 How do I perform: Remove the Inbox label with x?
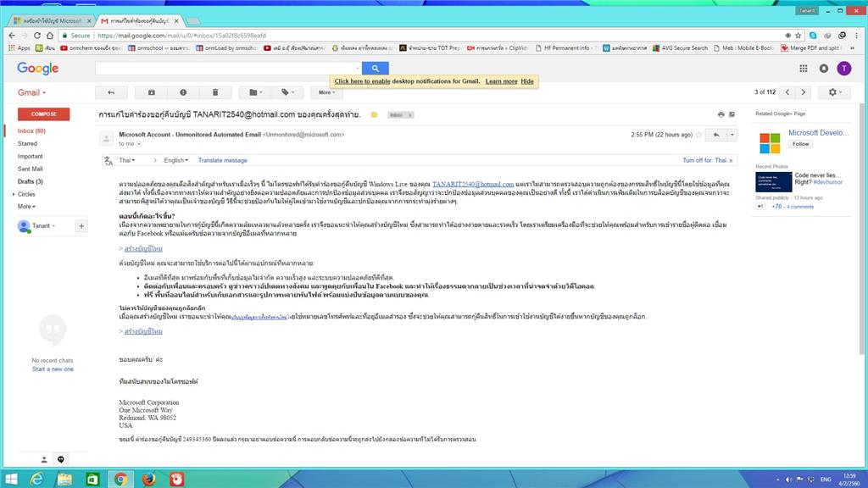pos(410,115)
